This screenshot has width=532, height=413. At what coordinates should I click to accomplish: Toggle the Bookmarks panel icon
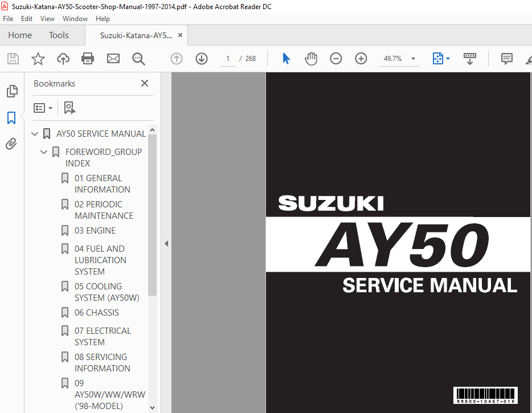click(11, 118)
